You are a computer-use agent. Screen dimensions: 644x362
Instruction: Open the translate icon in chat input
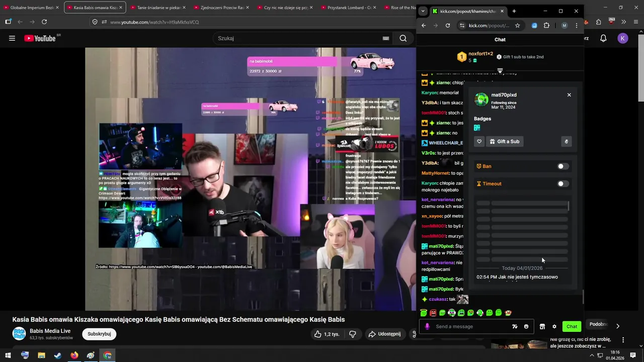click(x=515, y=326)
